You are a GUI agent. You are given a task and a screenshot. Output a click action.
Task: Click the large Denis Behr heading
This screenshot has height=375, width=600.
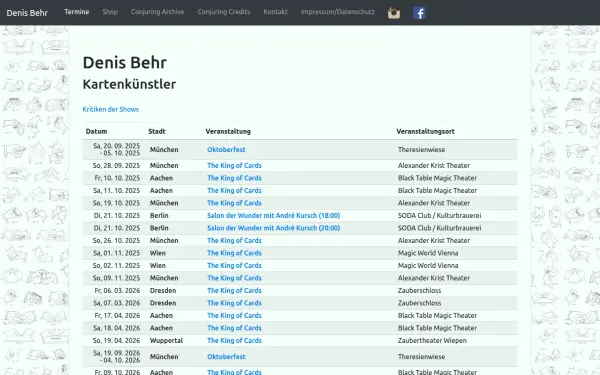125,62
